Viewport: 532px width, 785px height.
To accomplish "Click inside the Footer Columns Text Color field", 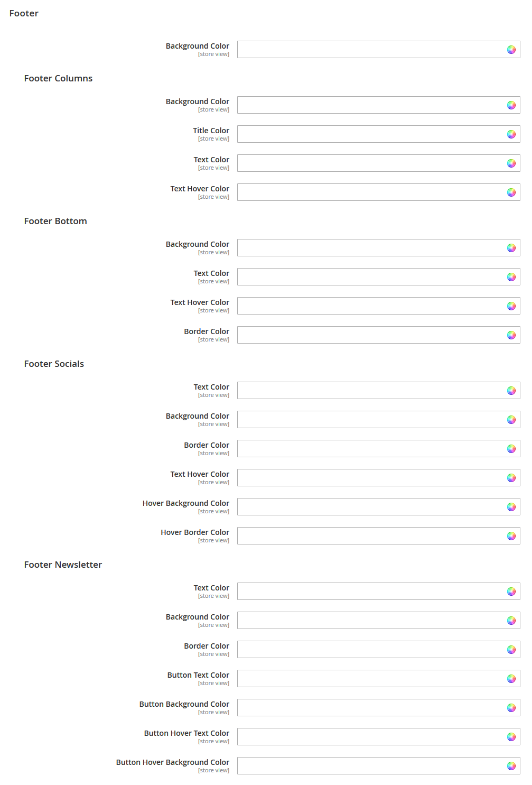I will click(x=370, y=163).
